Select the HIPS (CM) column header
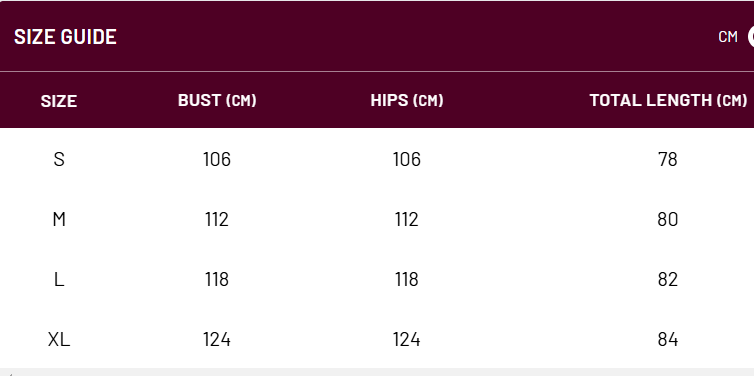The width and height of the screenshot is (754, 376). click(407, 100)
